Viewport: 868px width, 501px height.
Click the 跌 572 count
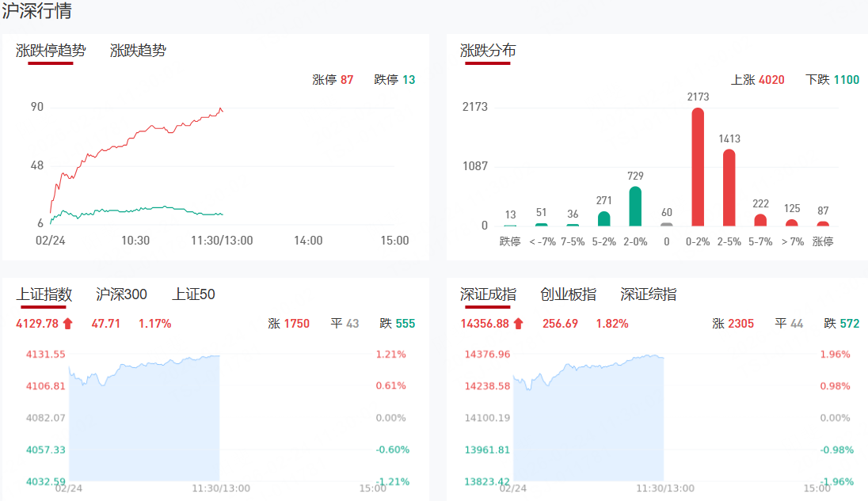pyautogui.click(x=841, y=324)
